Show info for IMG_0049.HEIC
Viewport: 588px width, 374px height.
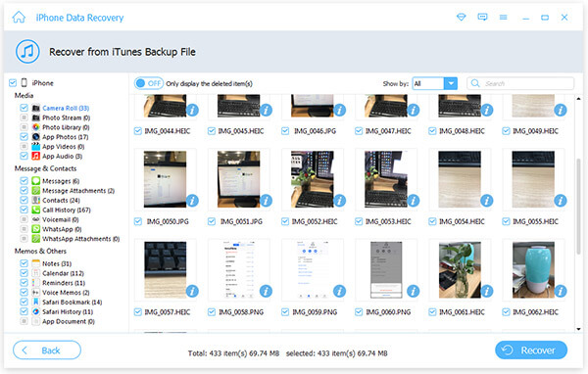click(561, 111)
